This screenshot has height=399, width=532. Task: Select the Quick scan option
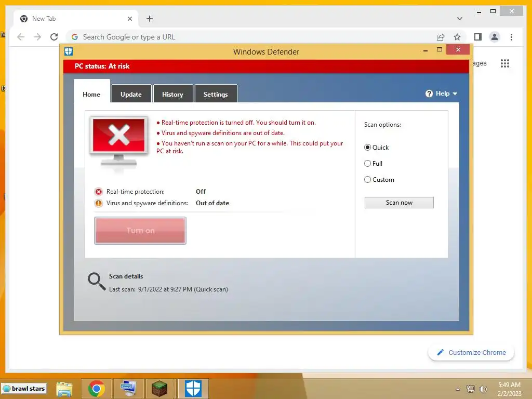(x=367, y=147)
